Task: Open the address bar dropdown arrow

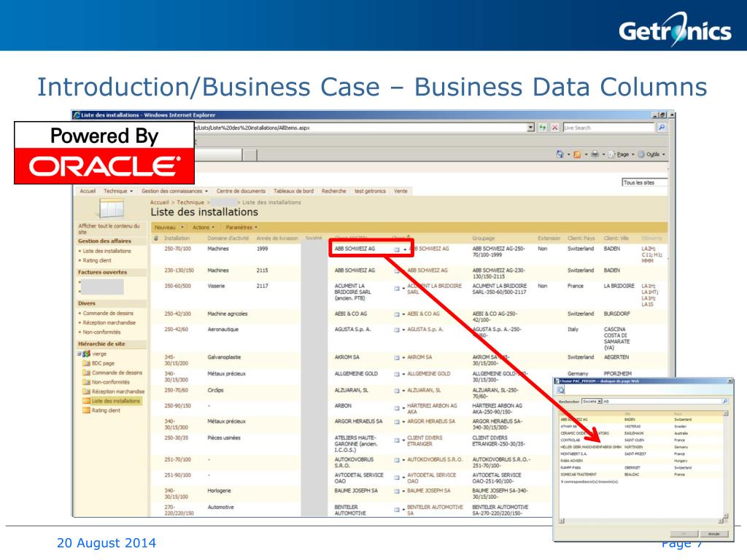Action: (x=531, y=128)
